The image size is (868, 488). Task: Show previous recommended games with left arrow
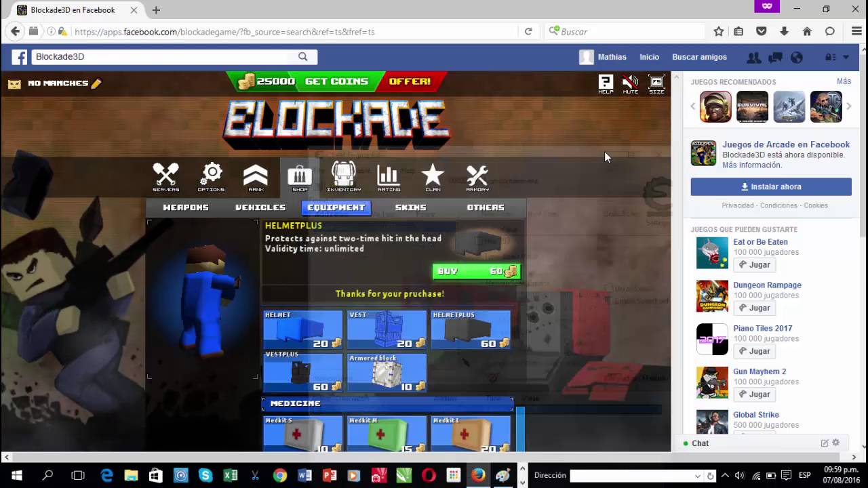(x=693, y=106)
